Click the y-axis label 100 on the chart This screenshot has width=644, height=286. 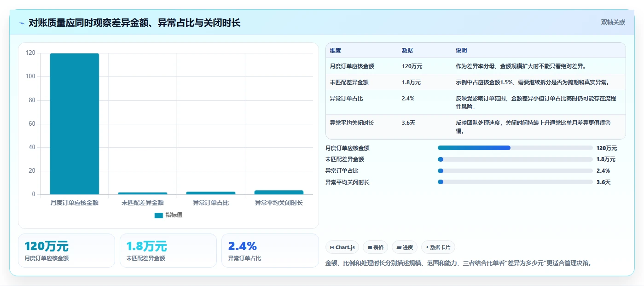[x=30, y=76]
